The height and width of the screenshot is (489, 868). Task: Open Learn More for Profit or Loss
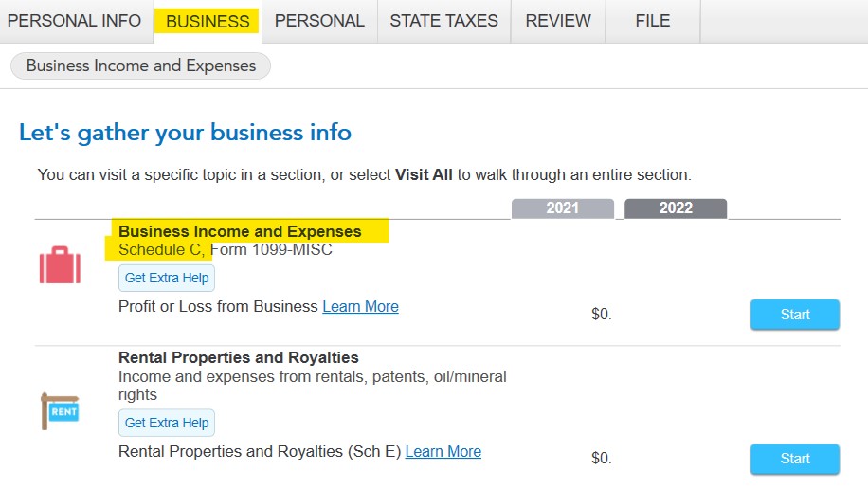[360, 307]
